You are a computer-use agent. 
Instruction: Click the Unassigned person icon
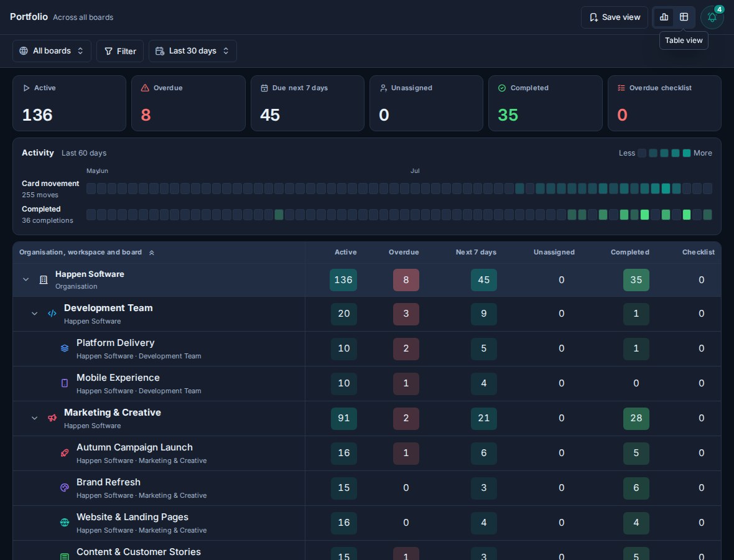click(383, 88)
